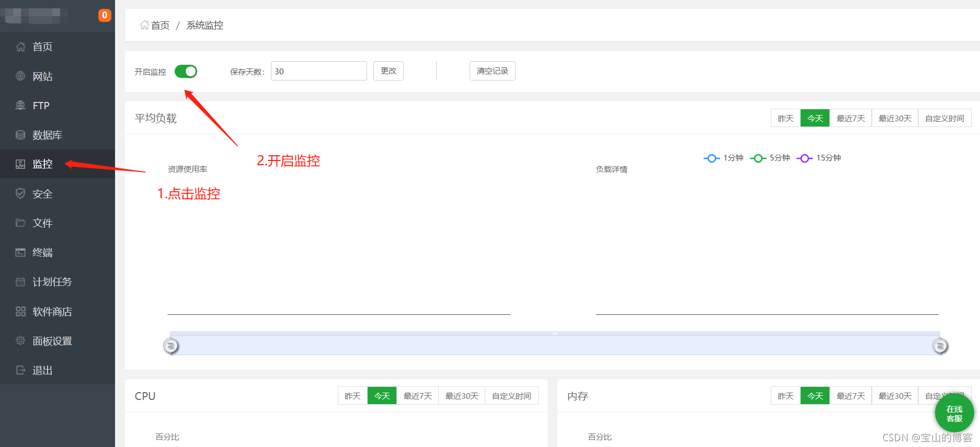The height and width of the screenshot is (447, 980).
Task: Open 自定义时间 range for CPU chart
Action: 511,396
